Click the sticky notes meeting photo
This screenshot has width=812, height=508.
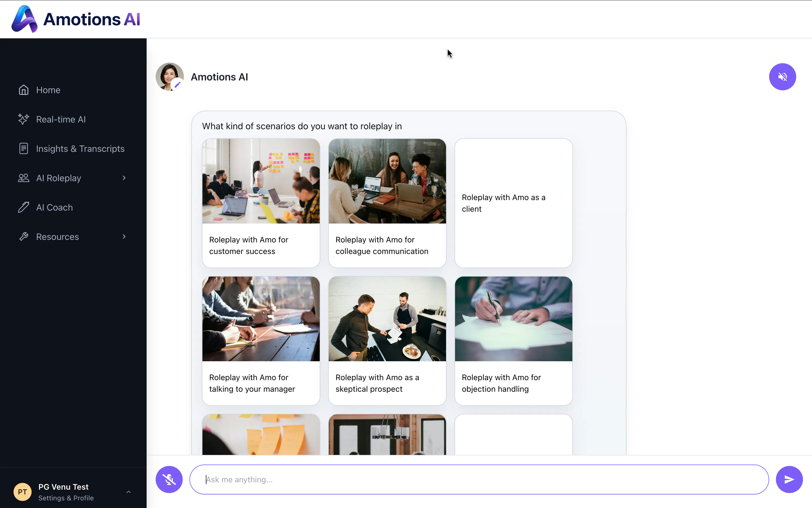261,181
